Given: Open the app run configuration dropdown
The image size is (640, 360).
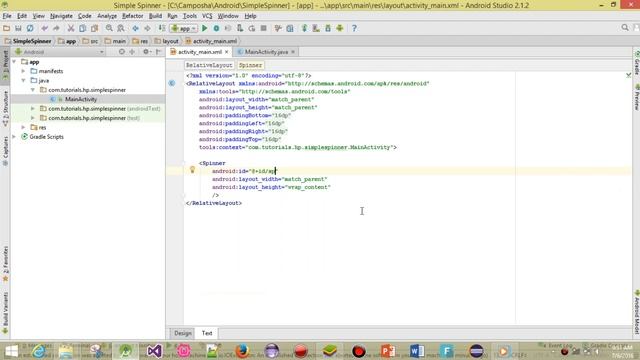Looking at the screenshot, I should pos(184,28).
